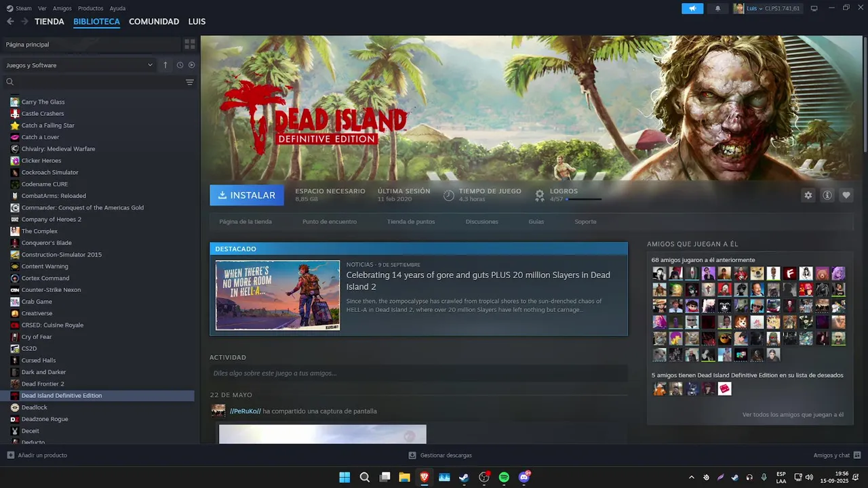Open Discord from the taskbar
The width and height of the screenshot is (868, 488).
click(x=524, y=477)
